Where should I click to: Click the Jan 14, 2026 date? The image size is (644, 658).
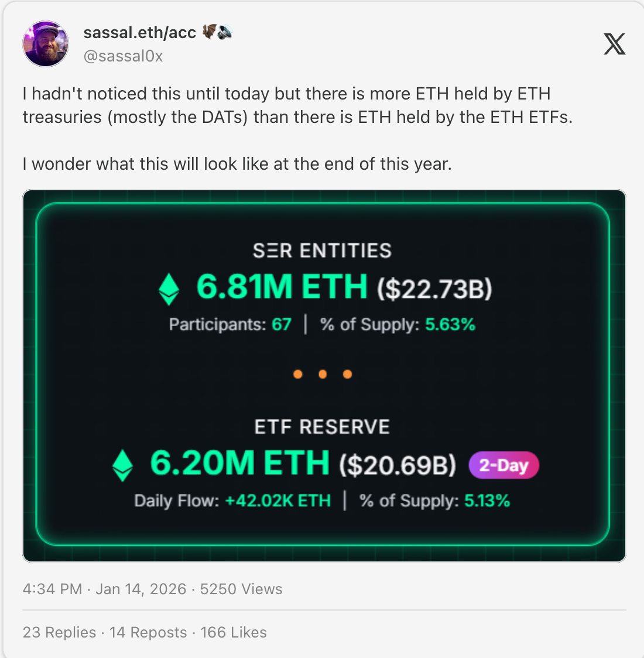[141, 589]
